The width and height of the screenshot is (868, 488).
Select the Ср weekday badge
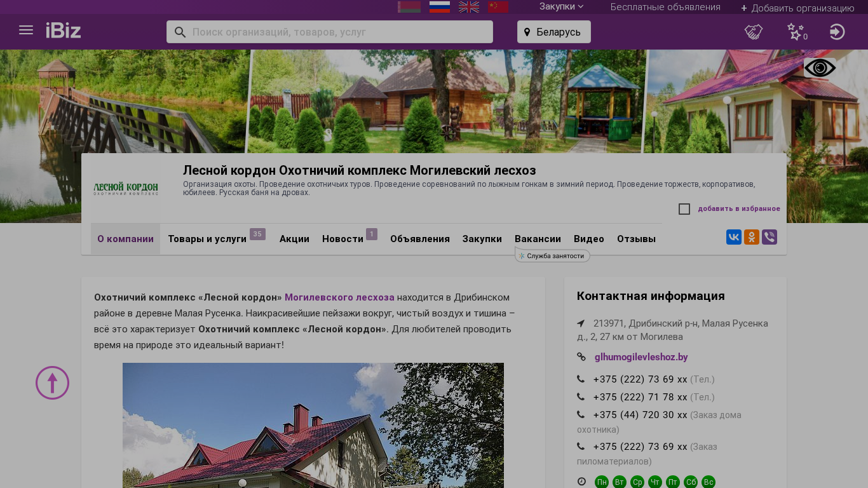click(637, 482)
